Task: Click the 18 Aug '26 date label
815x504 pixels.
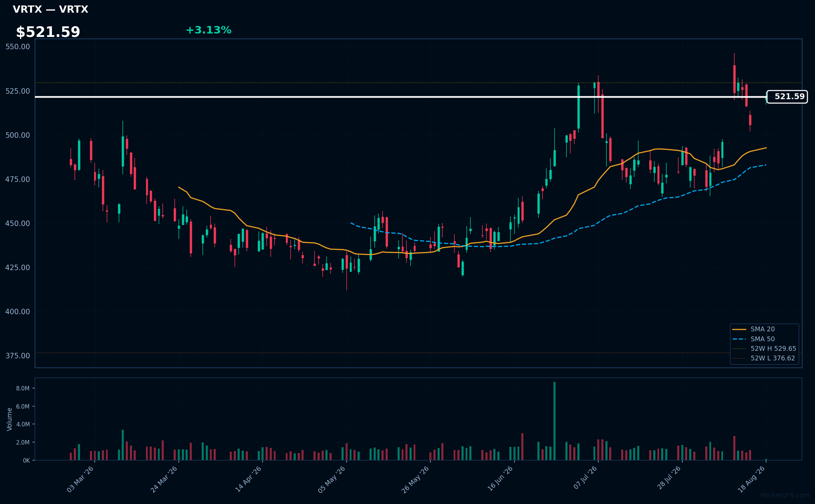Action: 751,479
